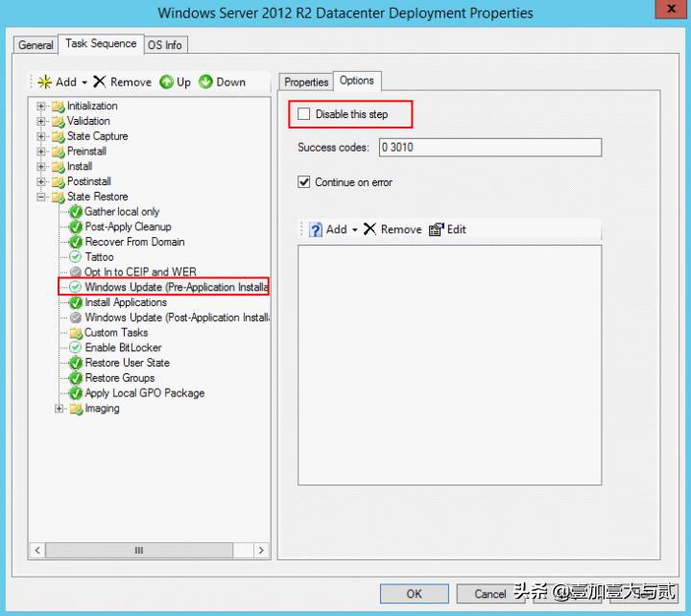Click the Validation folder icon

click(59, 121)
